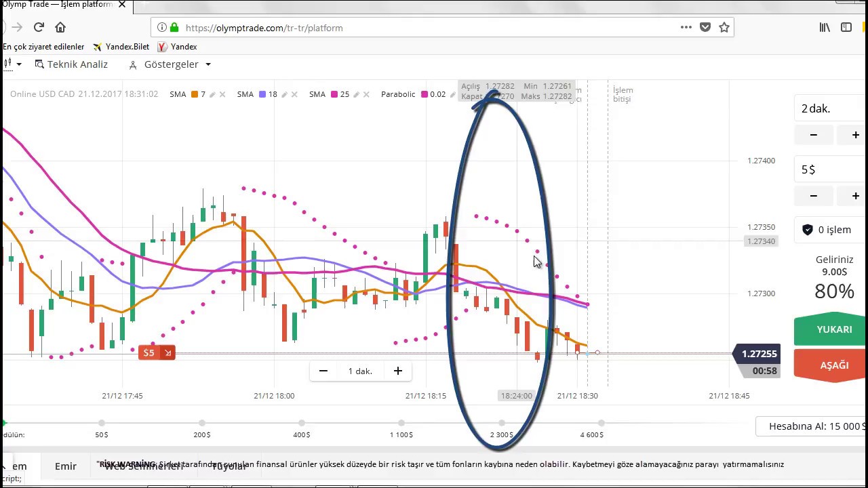
Task: Edit SMA 7 indicator settings
Action: tap(212, 94)
